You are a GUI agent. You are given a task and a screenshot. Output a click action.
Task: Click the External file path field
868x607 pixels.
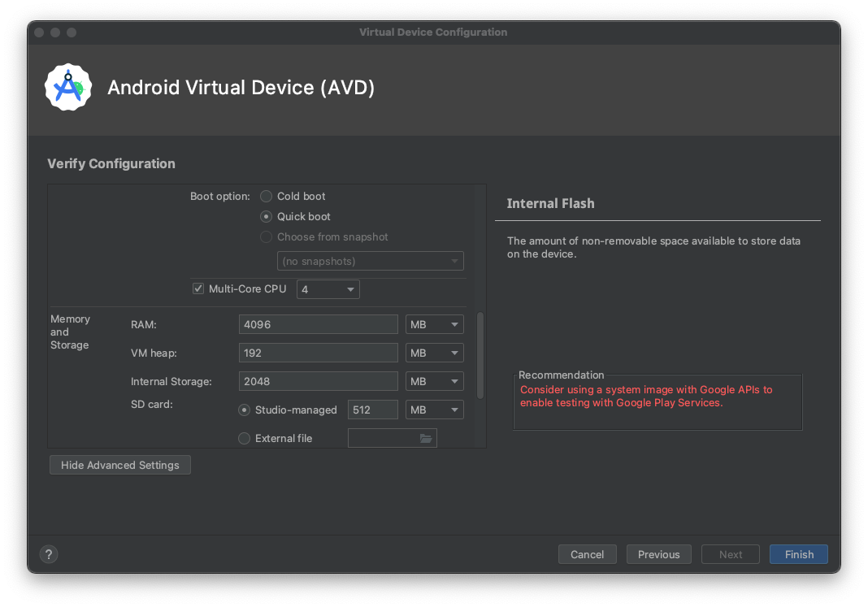(393, 438)
